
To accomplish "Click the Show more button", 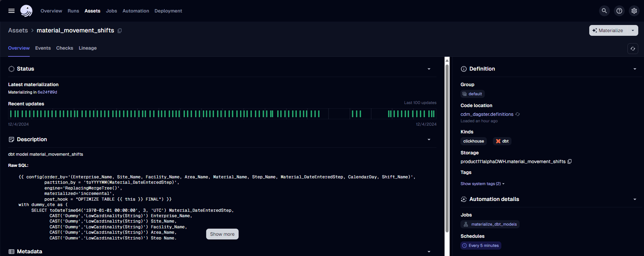I will tap(222, 234).
